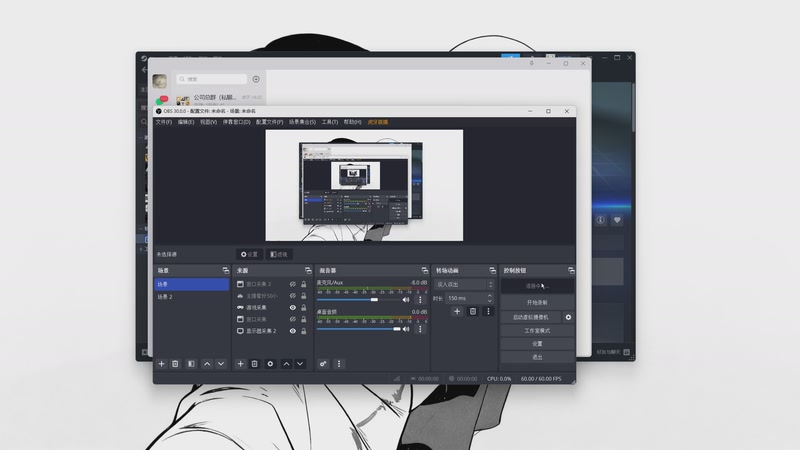Add a transition with the plus icon
This screenshot has height=450, width=800.
[x=457, y=311]
